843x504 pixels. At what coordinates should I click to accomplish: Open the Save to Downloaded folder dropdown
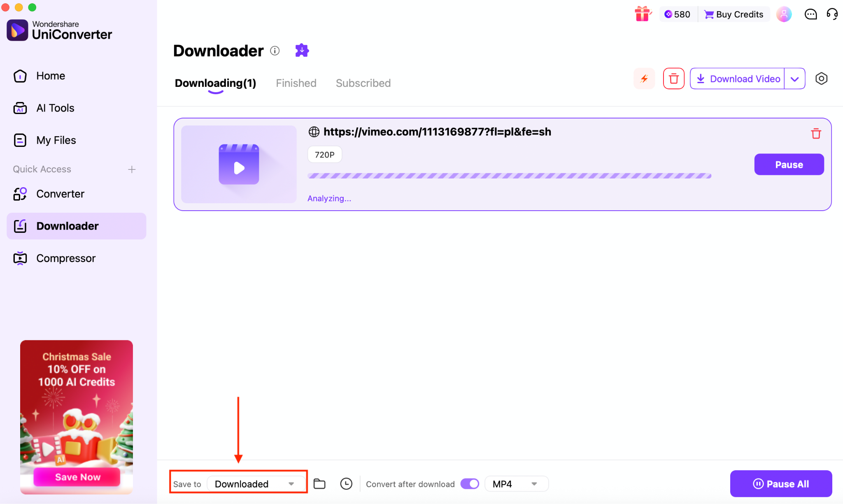pyautogui.click(x=256, y=483)
